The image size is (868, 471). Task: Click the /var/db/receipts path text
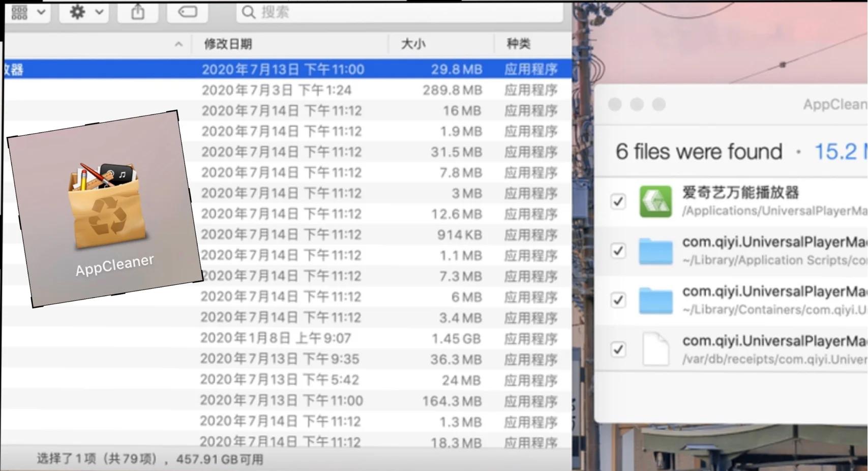(x=775, y=359)
